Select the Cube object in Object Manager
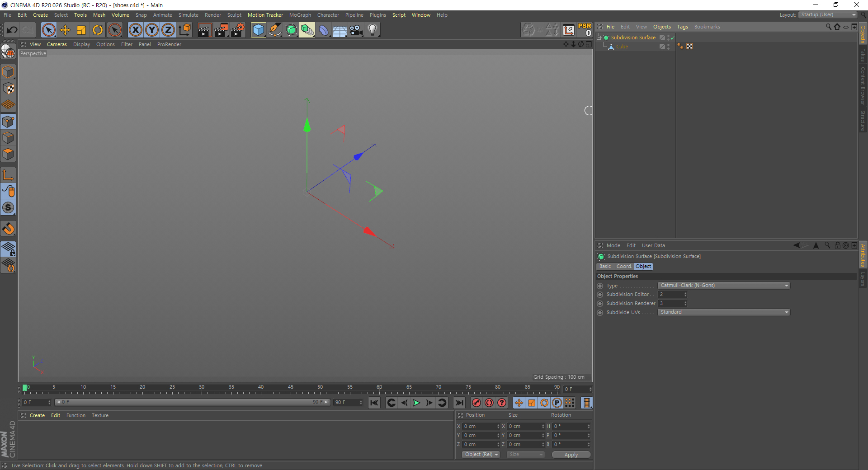 (x=622, y=47)
